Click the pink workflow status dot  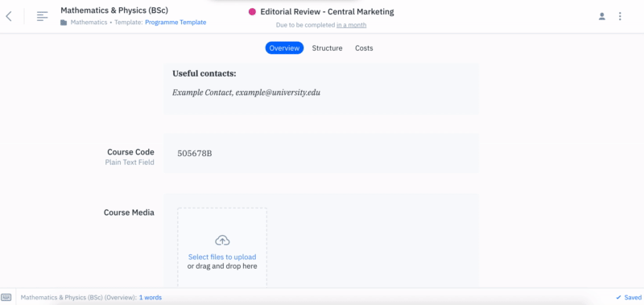click(x=252, y=12)
